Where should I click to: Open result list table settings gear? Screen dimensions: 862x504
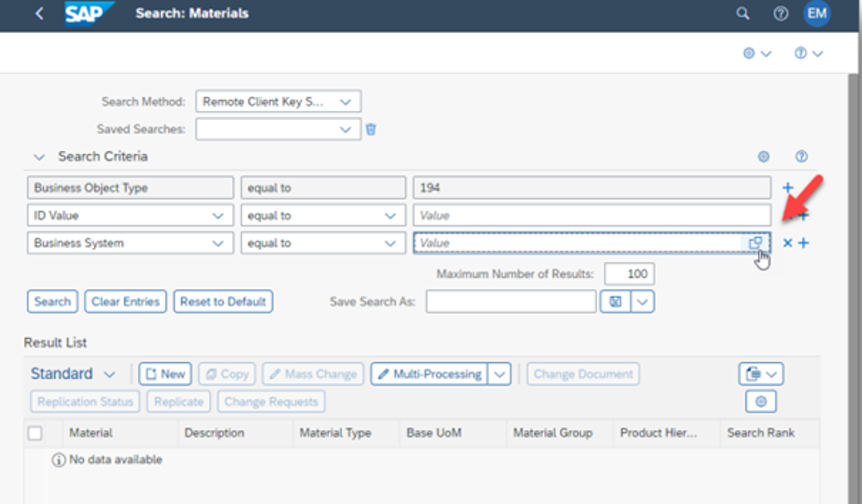tap(761, 401)
